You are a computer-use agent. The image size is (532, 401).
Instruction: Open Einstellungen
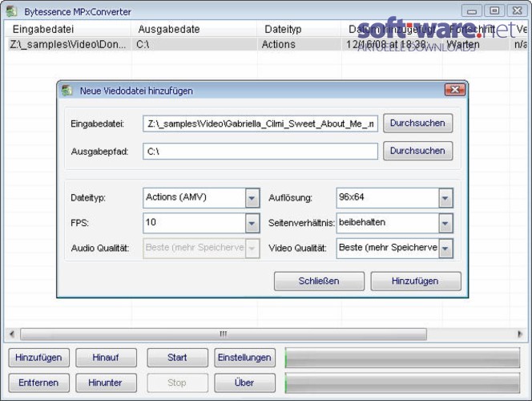(x=244, y=358)
